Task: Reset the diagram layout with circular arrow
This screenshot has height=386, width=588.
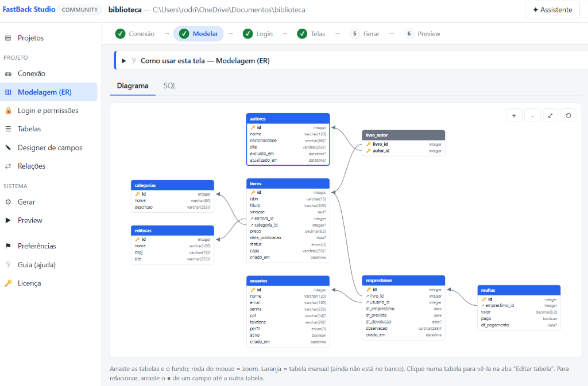Action: click(568, 116)
